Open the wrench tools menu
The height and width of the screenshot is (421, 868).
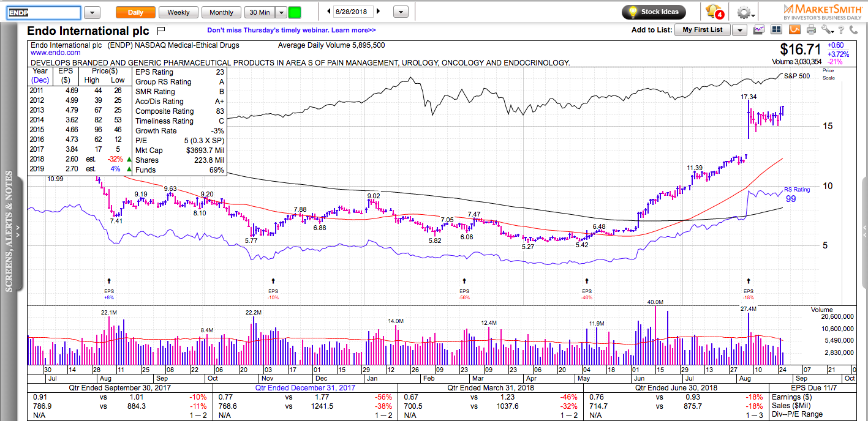pyautogui.click(x=828, y=29)
